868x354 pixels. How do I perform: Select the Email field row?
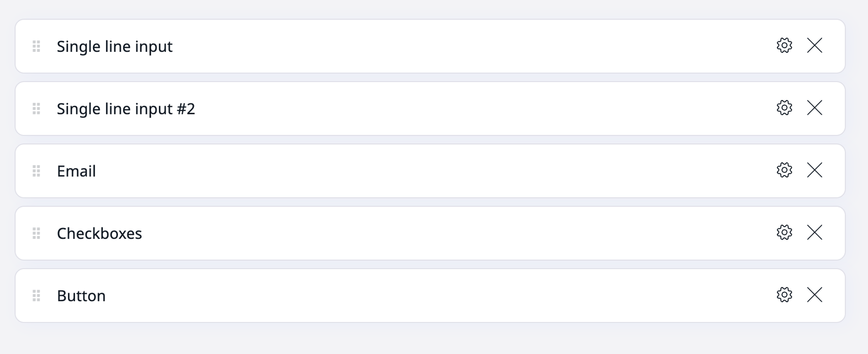pos(406,171)
